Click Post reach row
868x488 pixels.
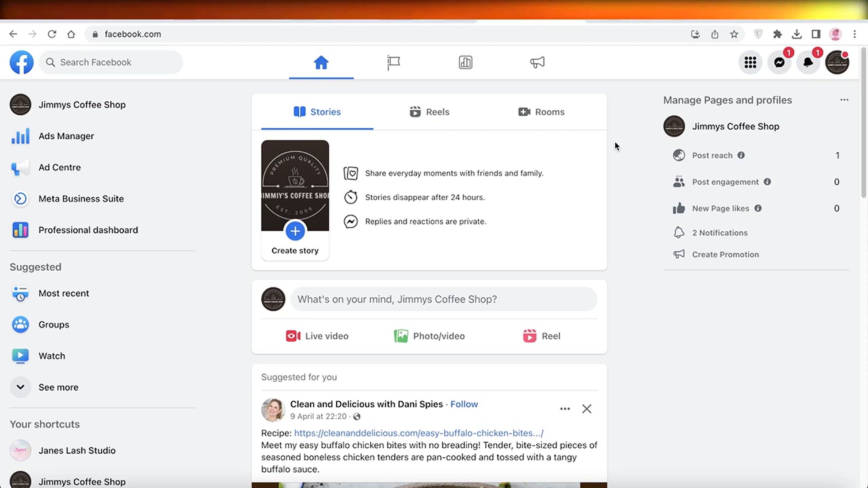coord(756,155)
